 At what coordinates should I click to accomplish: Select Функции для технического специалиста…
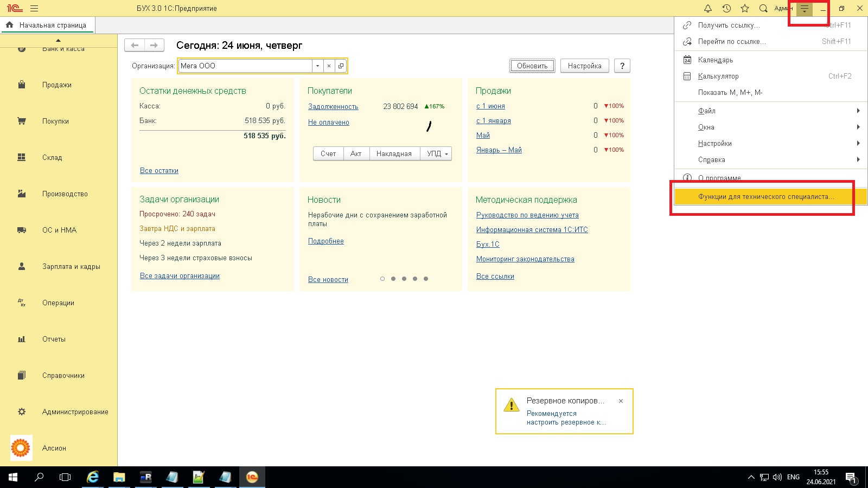[x=770, y=197]
